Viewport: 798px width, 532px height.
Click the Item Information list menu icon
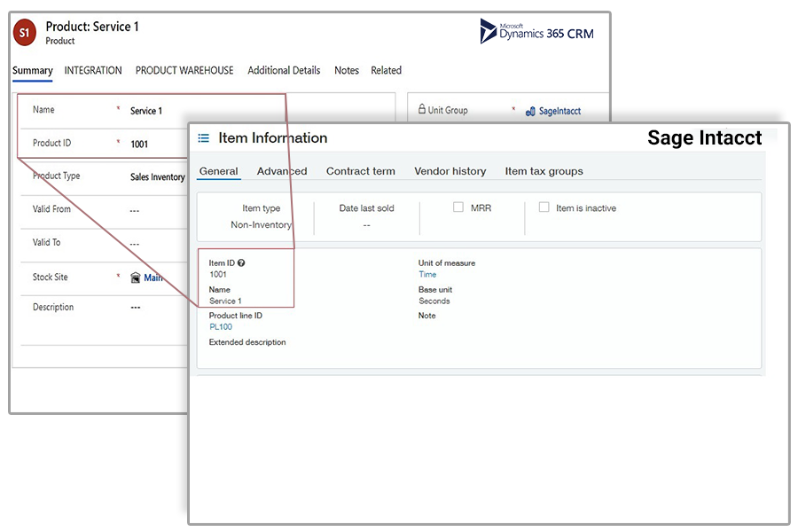pyautogui.click(x=204, y=138)
